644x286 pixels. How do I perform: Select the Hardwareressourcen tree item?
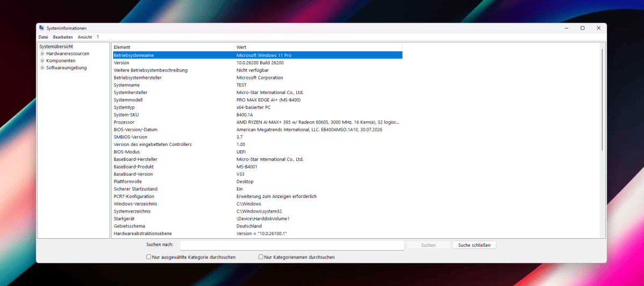click(68, 54)
